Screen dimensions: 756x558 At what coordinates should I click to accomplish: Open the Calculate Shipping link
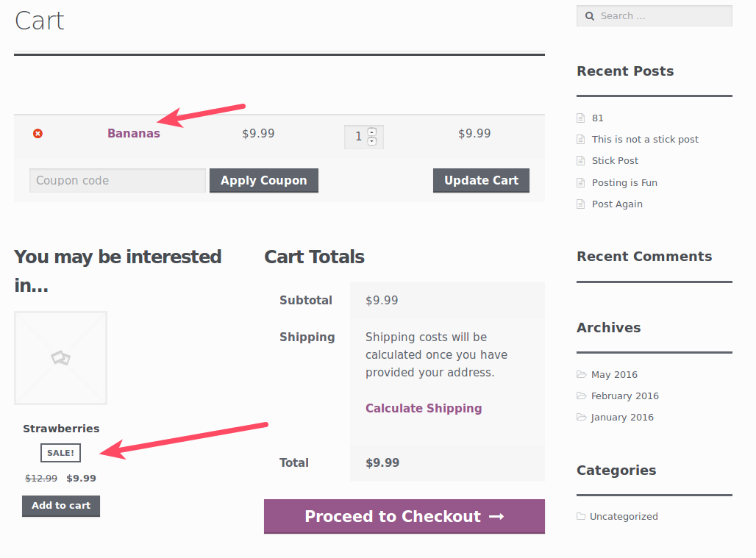point(424,408)
